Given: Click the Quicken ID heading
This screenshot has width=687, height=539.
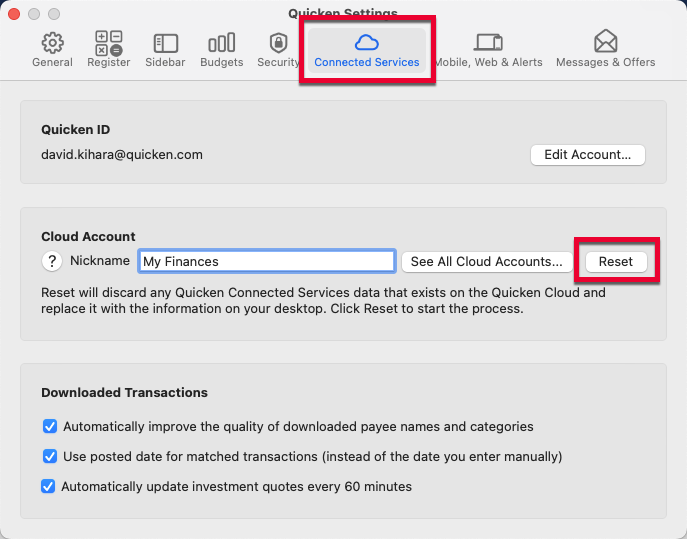Looking at the screenshot, I should 75,130.
